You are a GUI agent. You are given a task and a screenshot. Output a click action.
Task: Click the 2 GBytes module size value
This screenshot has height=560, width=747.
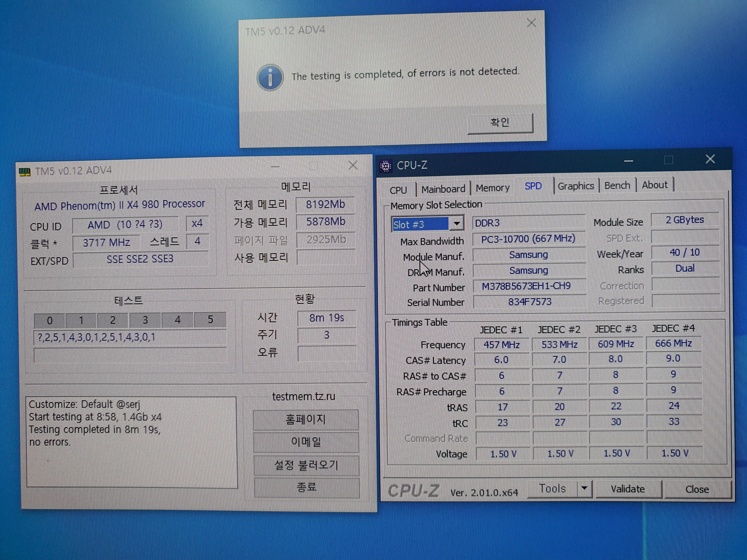click(x=685, y=220)
